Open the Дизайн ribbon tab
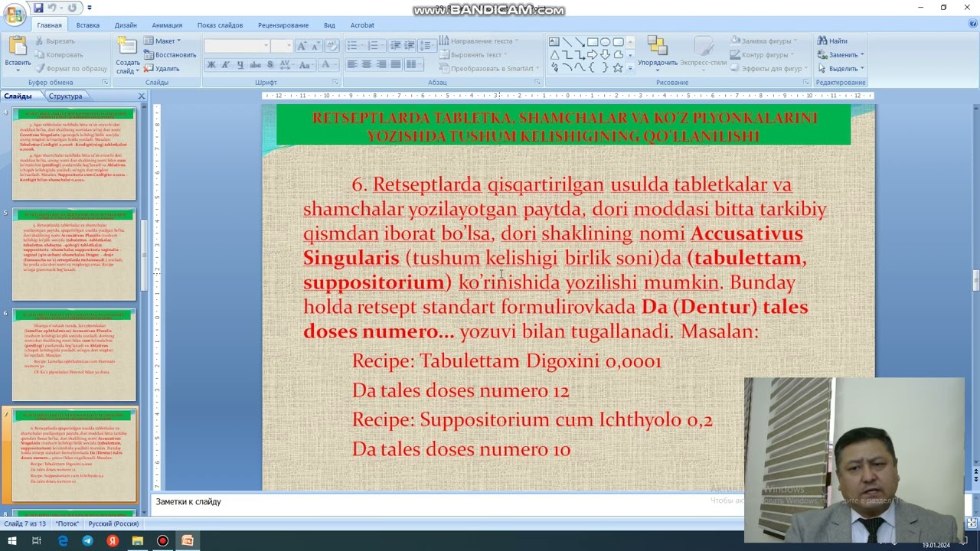The width and height of the screenshot is (980, 551). pyautogui.click(x=126, y=25)
